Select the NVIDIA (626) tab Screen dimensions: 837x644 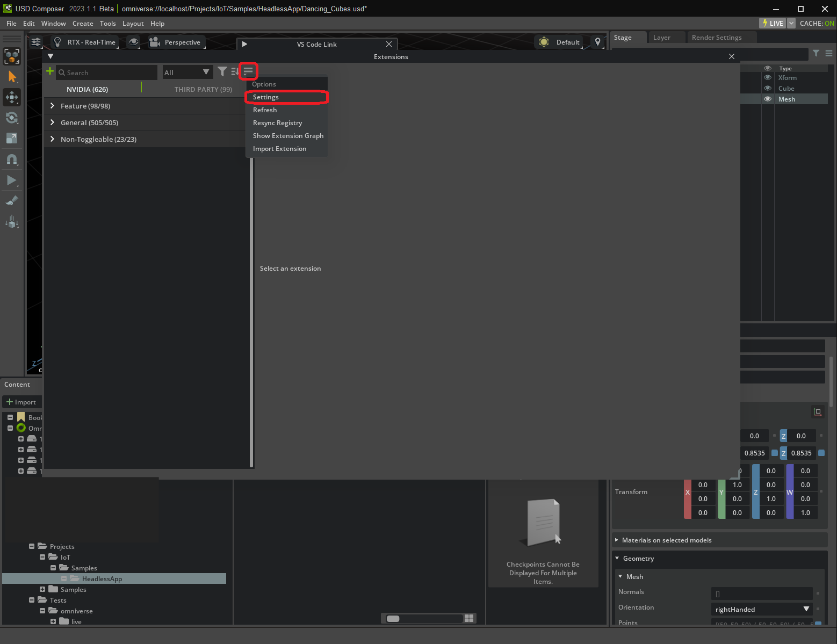tap(87, 89)
